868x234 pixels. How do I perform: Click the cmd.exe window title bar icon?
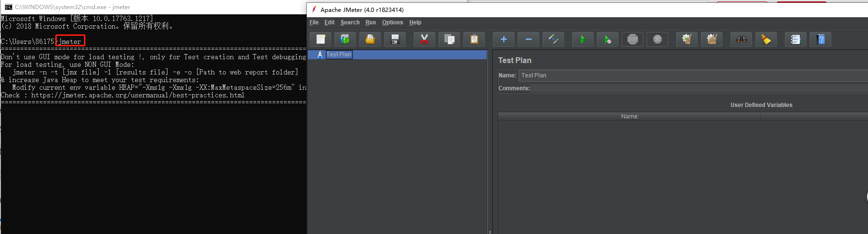(x=9, y=7)
